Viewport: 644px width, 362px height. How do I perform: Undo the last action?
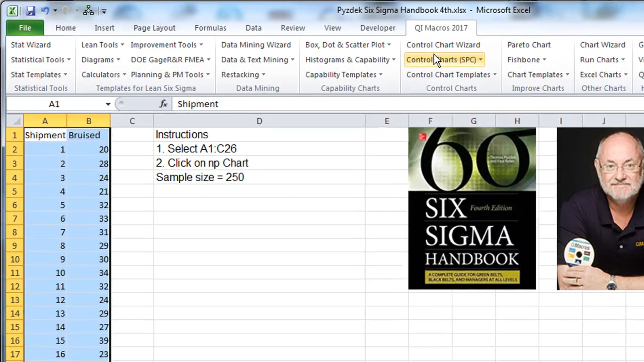[x=45, y=11]
